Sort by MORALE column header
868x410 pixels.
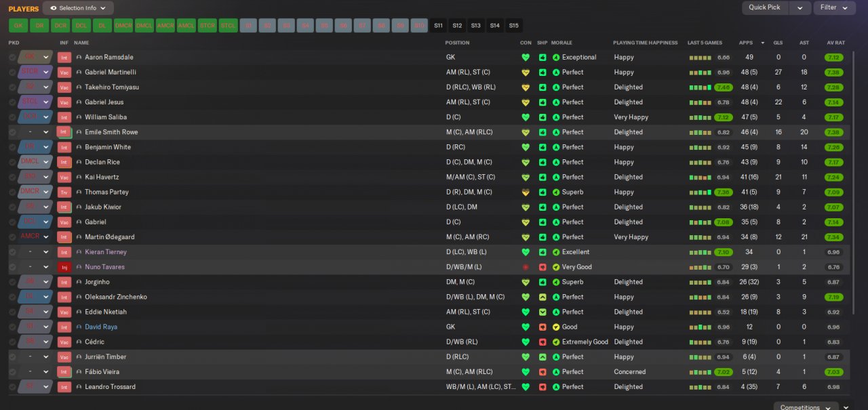pyautogui.click(x=561, y=43)
